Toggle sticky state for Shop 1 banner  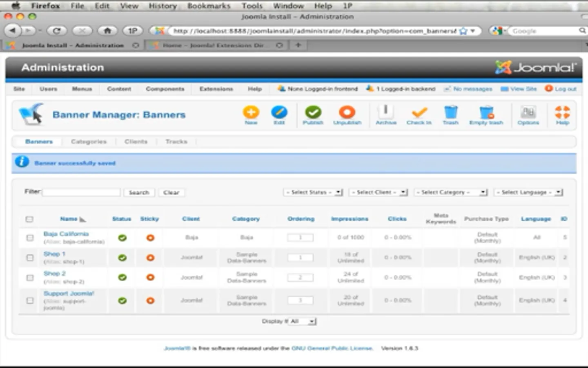click(x=150, y=258)
